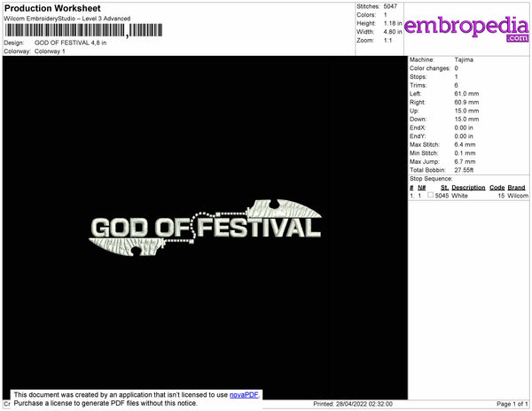The image size is (532, 411).
Task: Click 'Wilcom EmbroideryStudio – Level 3 Advanced' text
Action: (x=66, y=19)
